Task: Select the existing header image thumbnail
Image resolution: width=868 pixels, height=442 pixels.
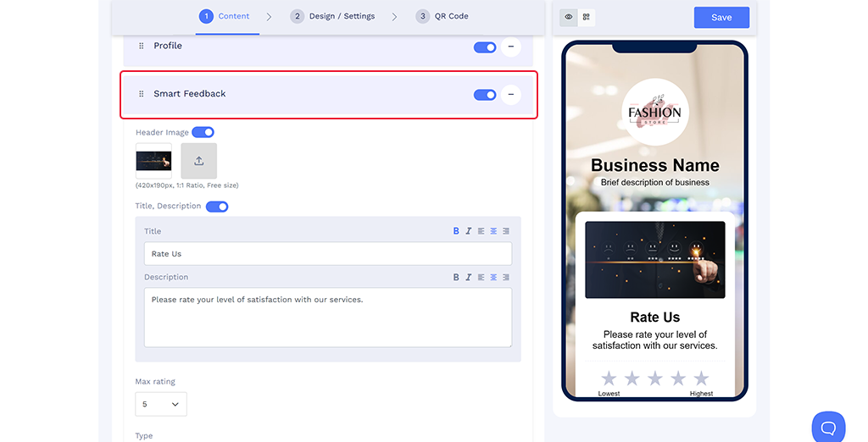Action: pos(153,161)
